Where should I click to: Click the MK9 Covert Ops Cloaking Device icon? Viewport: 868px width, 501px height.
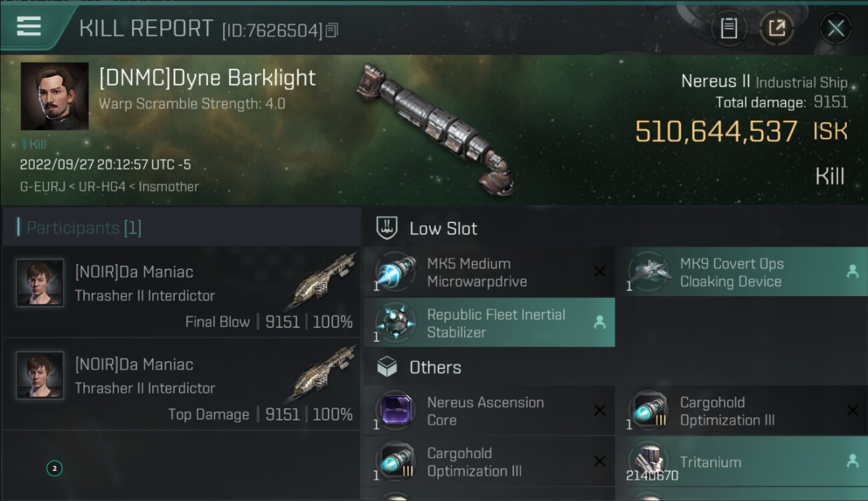click(648, 272)
